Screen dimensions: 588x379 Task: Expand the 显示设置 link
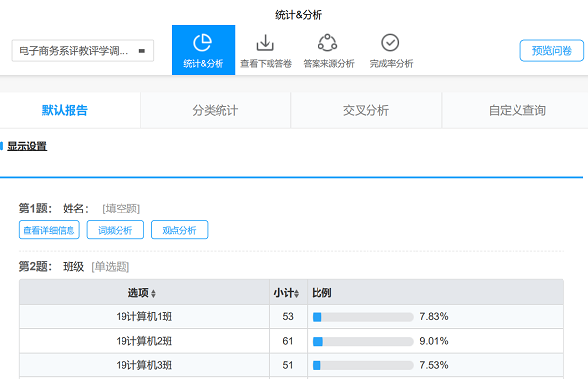(x=27, y=146)
